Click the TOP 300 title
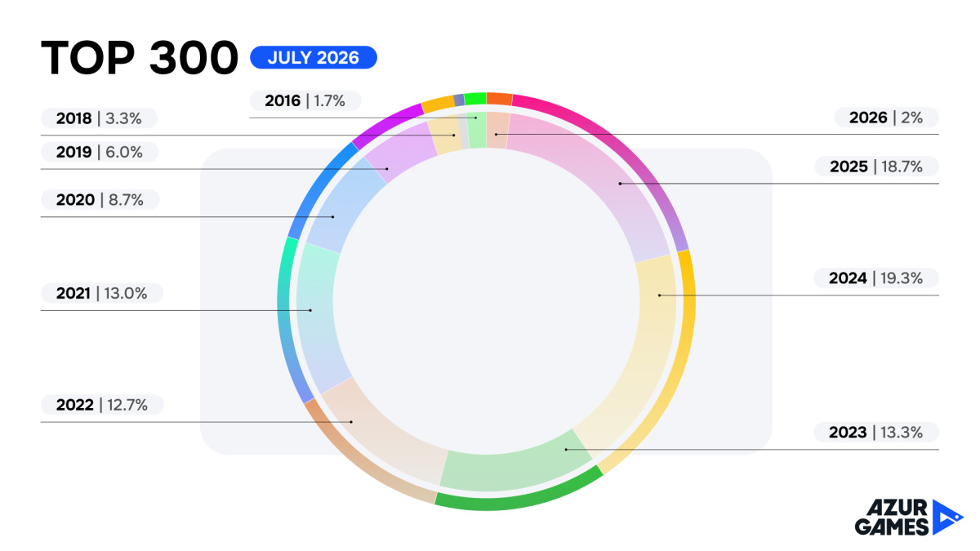980x551 pixels. tap(139, 59)
